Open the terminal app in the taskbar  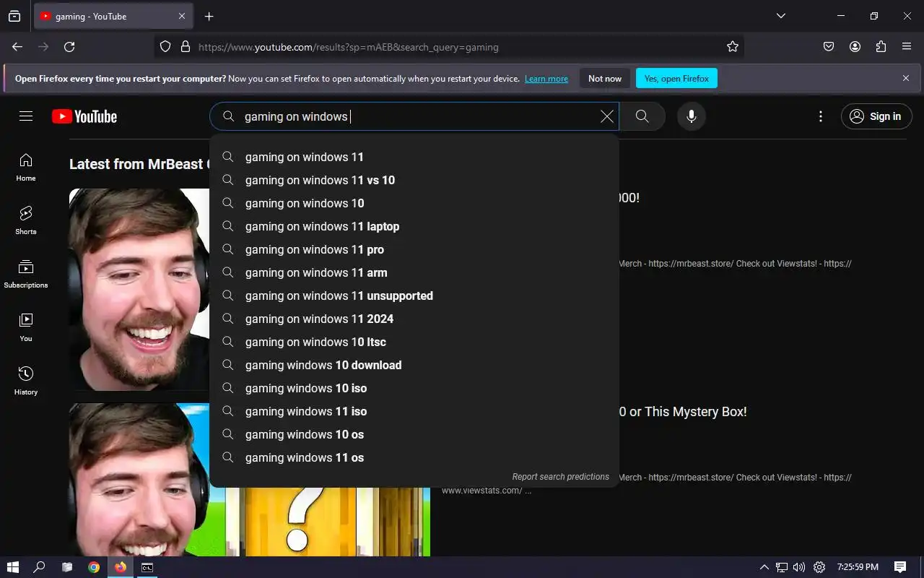click(147, 567)
